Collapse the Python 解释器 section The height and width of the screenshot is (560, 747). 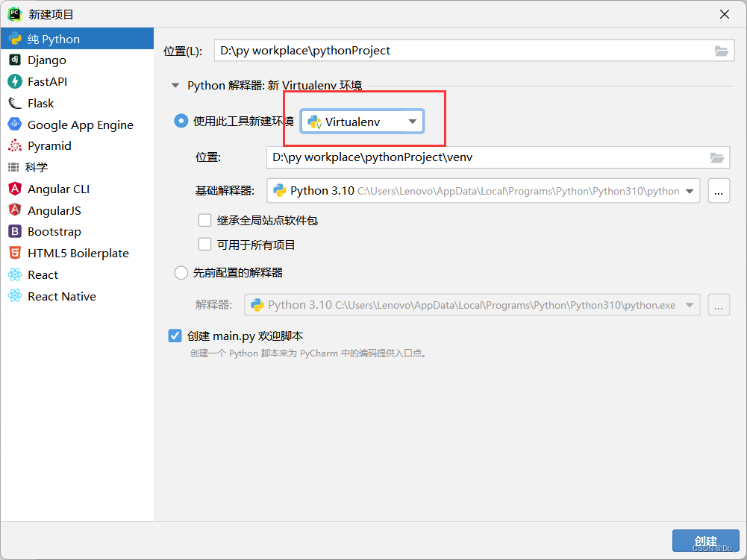coord(175,85)
